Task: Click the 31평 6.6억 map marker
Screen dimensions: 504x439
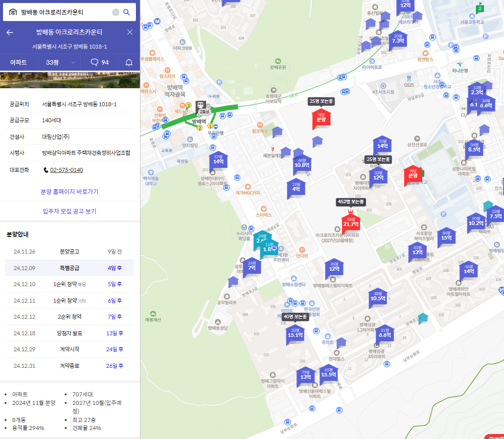Action: [385, 334]
